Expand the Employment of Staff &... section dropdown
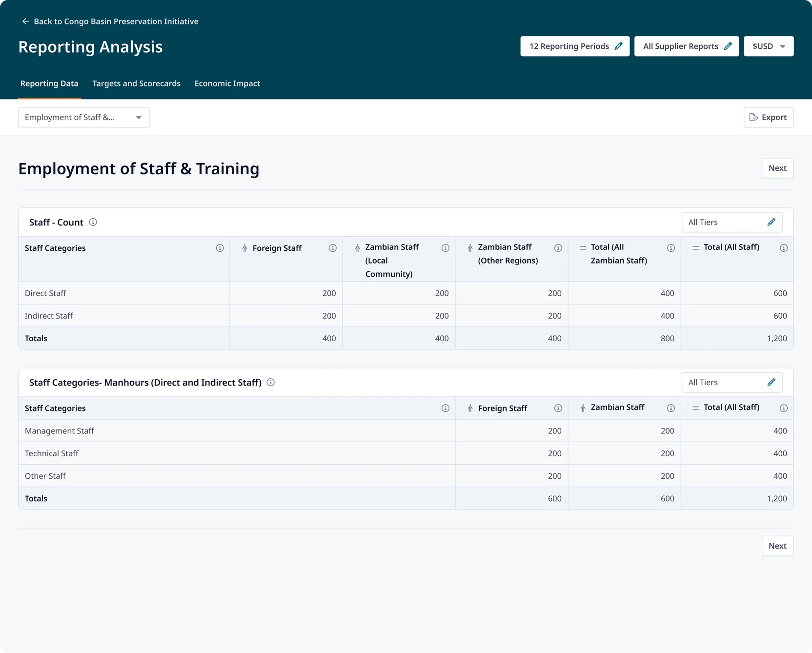 click(x=84, y=117)
